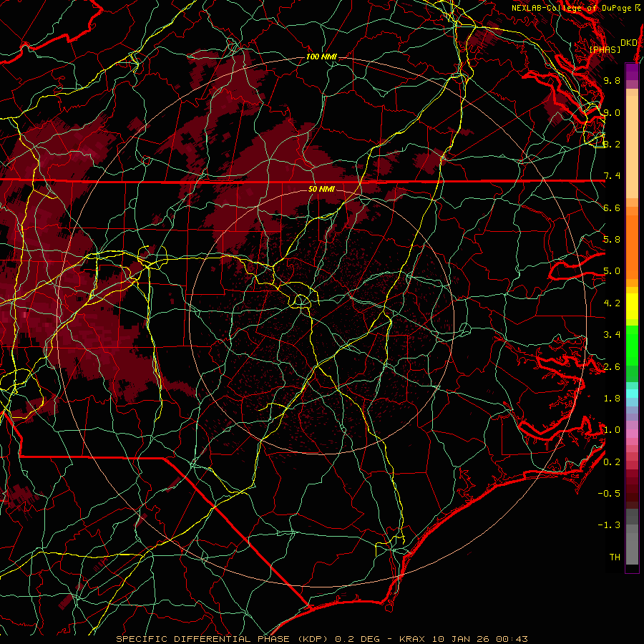644x644 pixels.
Task: Click the 9.8 value on the scale
Action: (x=612, y=80)
